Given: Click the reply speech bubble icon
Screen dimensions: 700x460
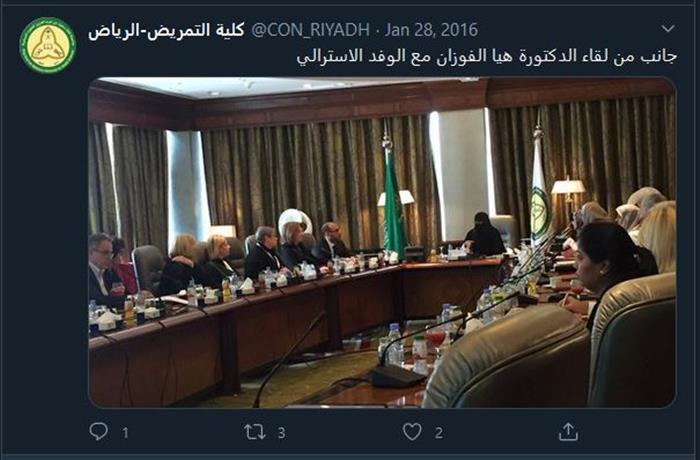Looking at the screenshot, I should (x=98, y=431).
